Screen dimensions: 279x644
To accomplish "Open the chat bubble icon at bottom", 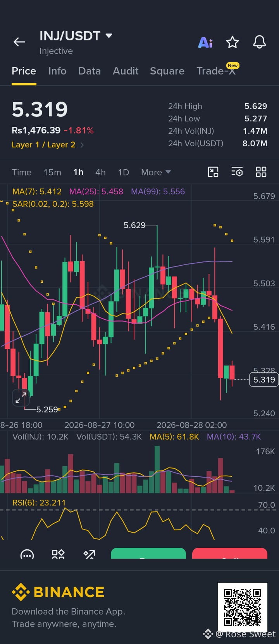I will coord(27,555).
